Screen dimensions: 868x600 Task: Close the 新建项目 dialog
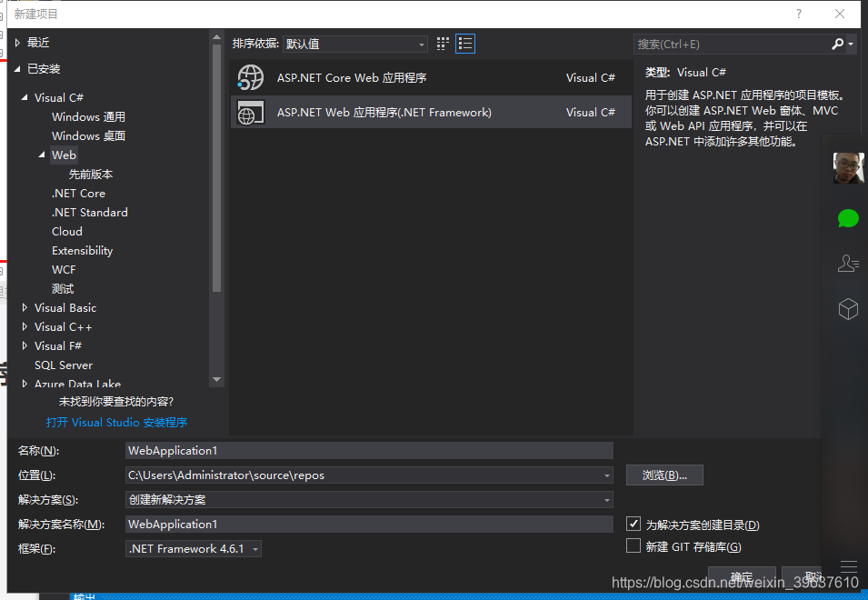click(x=840, y=14)
